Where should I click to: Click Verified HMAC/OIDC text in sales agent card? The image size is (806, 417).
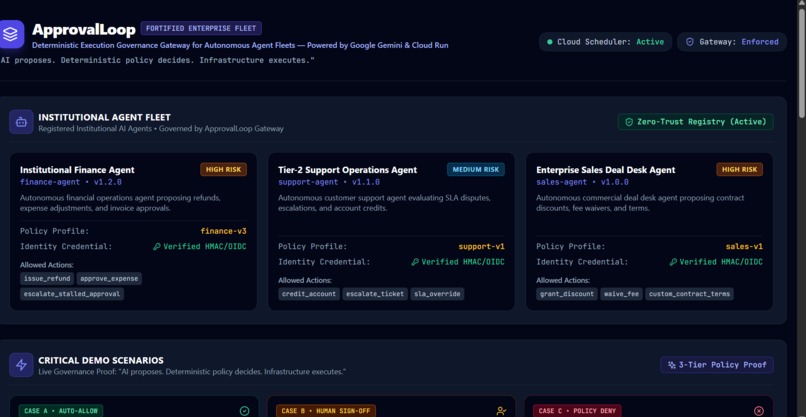click(x=721, y=262)
